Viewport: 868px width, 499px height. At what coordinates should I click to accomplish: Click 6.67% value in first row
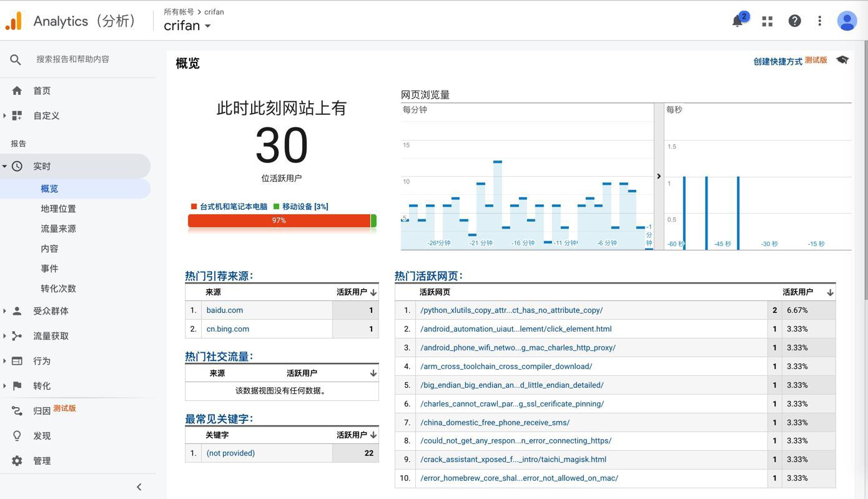(797, 310)
